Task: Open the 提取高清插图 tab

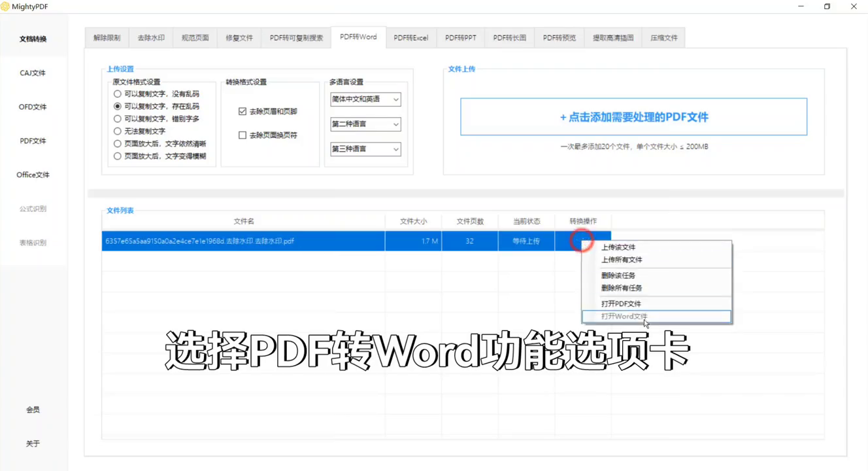Action: tap(613, 38)
